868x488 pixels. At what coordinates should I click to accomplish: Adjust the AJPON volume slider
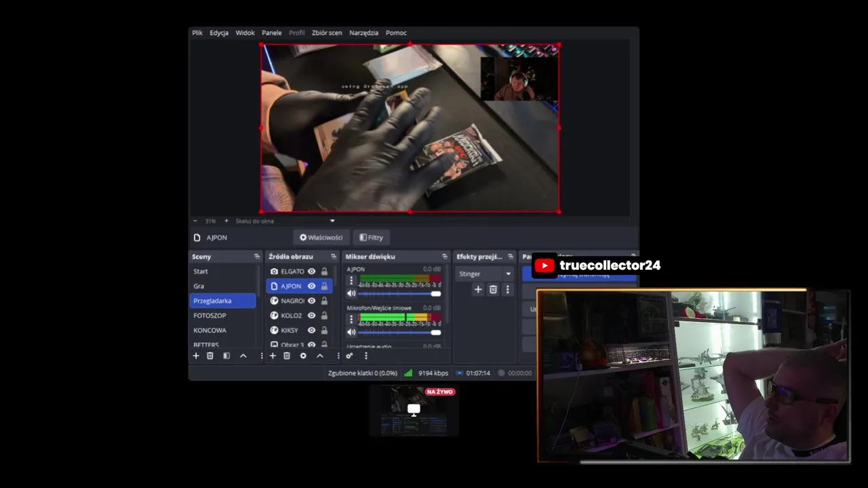(399, 293)
